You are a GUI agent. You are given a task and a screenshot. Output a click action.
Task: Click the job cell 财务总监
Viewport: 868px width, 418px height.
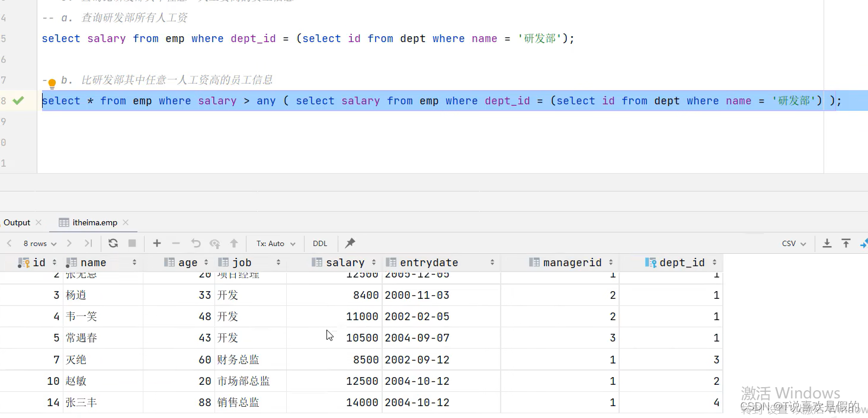point(251,359)
